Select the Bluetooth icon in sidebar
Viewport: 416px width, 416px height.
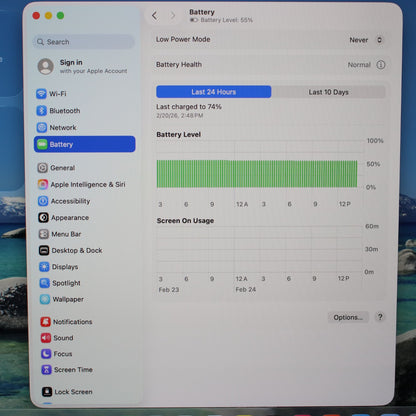pos(42,111)
